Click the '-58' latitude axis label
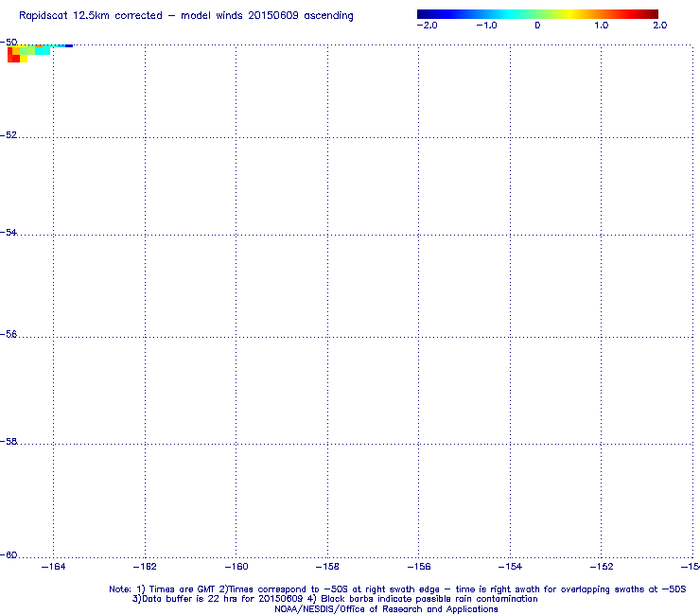 click(x=9, y=441)
